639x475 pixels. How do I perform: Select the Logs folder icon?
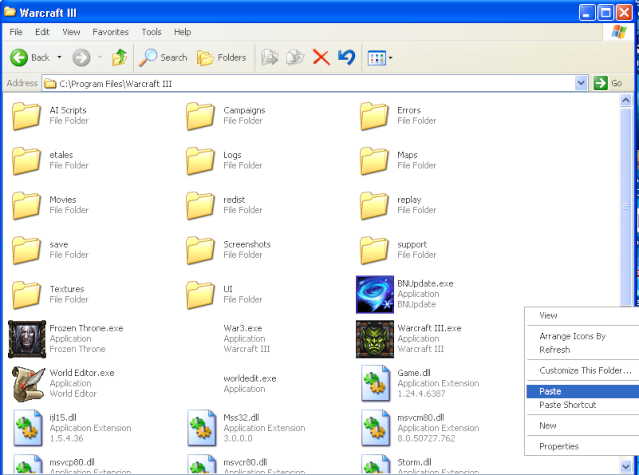(x=200, y=161)
